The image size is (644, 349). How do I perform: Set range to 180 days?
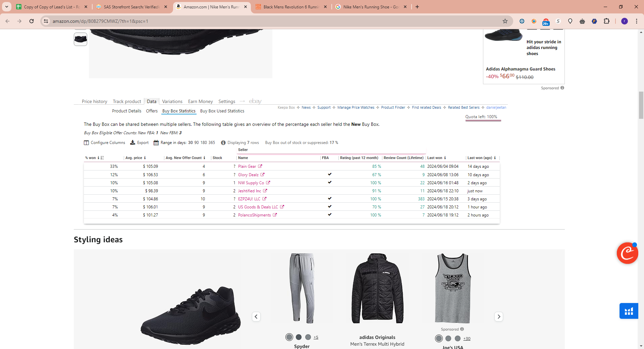(x=204, y=143)
